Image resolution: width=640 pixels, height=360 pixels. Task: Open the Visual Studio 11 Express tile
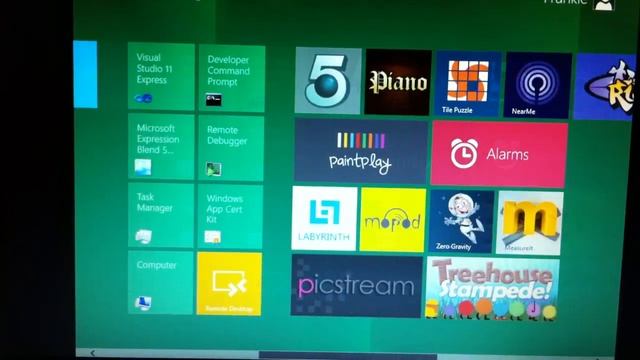pos(161,76)
